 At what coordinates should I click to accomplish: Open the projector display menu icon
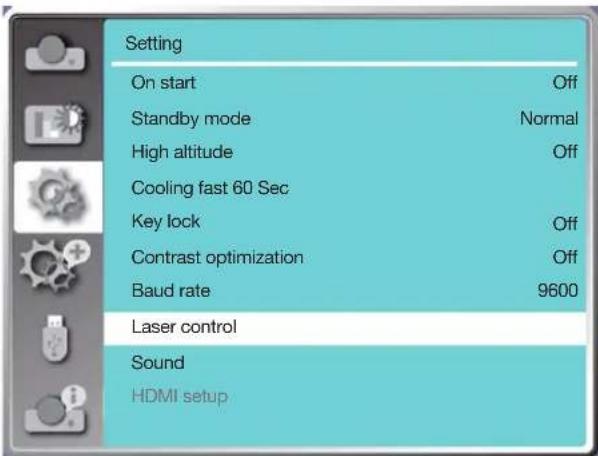pyautogui.click(x=55, y=53)
